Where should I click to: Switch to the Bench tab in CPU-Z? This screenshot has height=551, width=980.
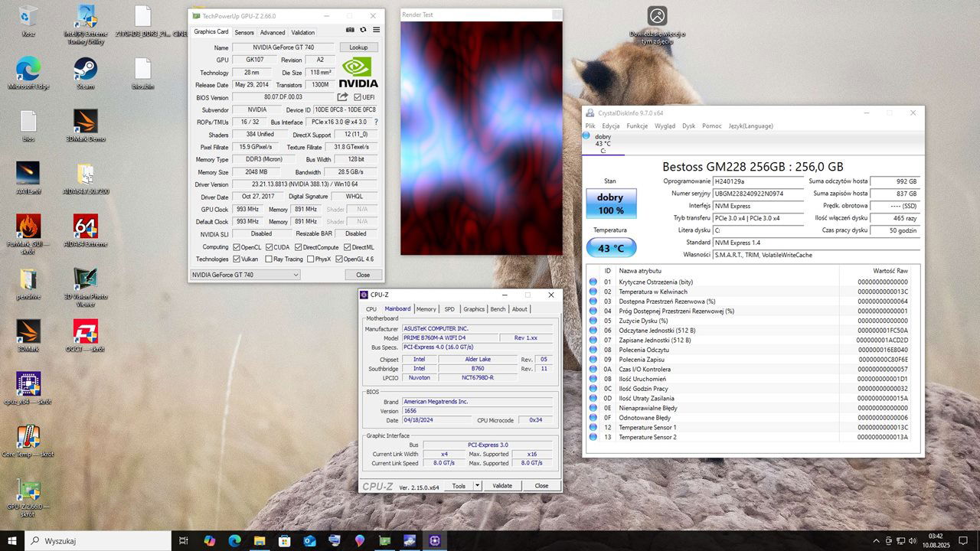(x=498, y=309)
